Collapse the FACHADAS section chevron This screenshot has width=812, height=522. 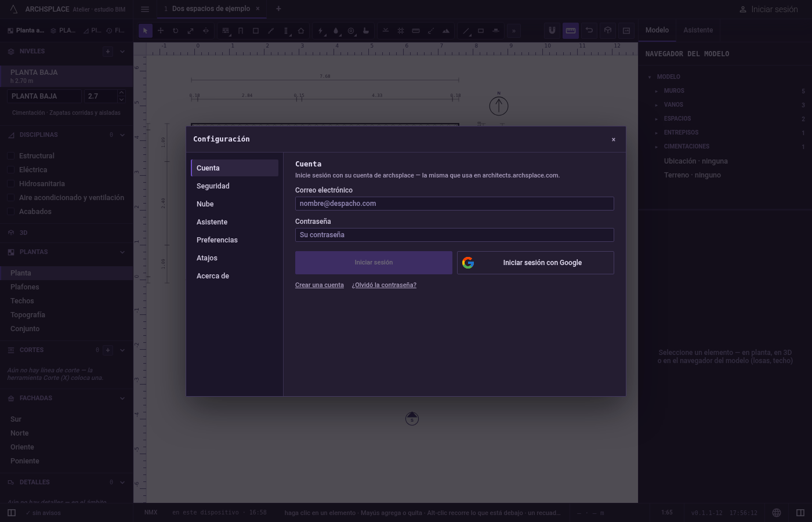[x=122, y=398]
